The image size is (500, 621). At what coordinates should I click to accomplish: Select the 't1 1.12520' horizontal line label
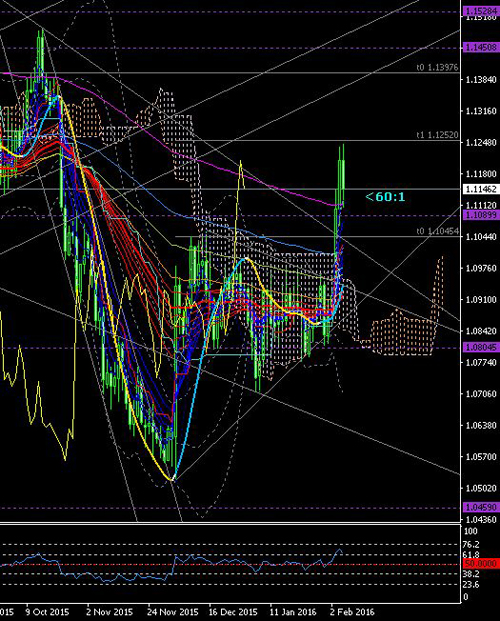(437, 135)
